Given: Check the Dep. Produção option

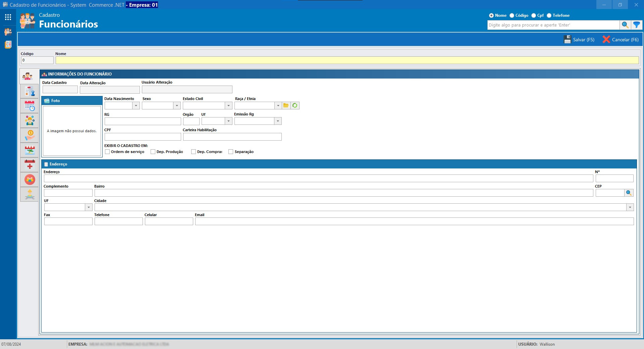Looking at the screenshot, I should click(x=153, y=152).
